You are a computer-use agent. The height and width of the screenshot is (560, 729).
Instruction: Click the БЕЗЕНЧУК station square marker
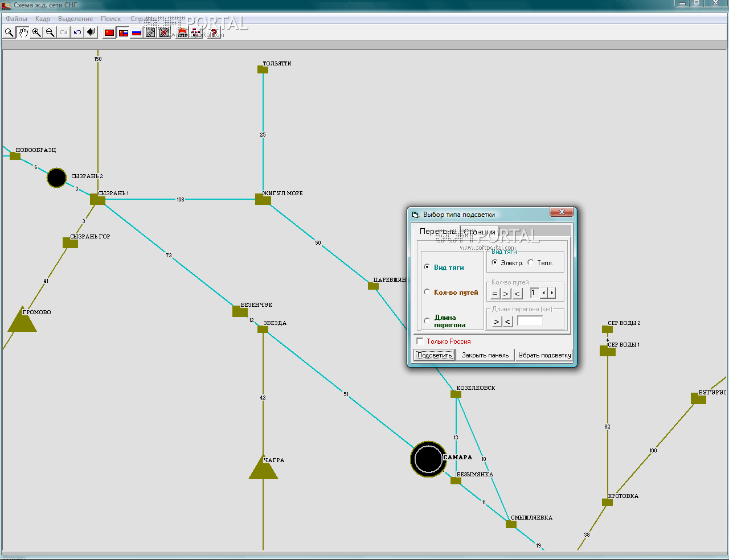tap(240, 311)
